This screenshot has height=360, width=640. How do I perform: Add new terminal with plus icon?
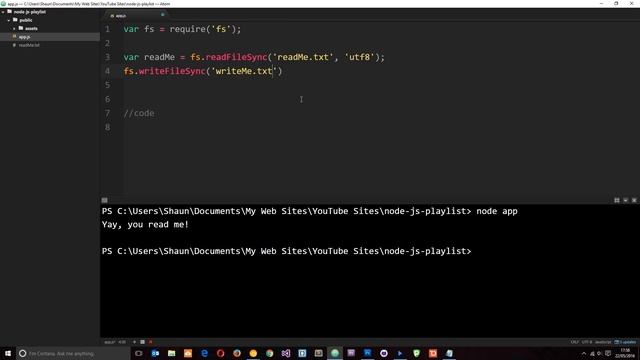[134, 342]
